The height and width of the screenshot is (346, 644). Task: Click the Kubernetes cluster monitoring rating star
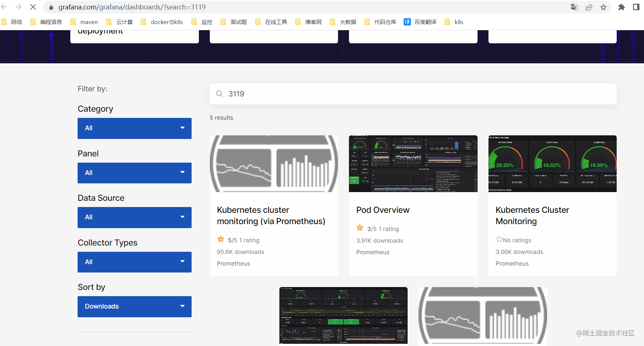coord(221,239)
